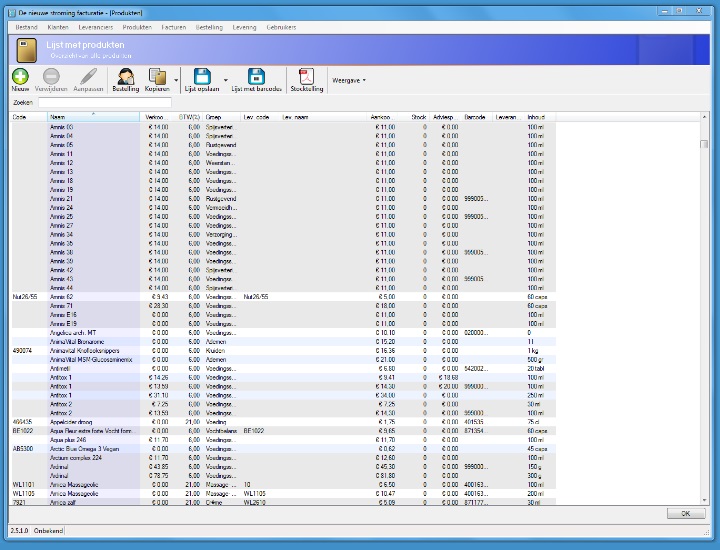Select the Animavital Knoflooksnippers row

pos(283,351)
